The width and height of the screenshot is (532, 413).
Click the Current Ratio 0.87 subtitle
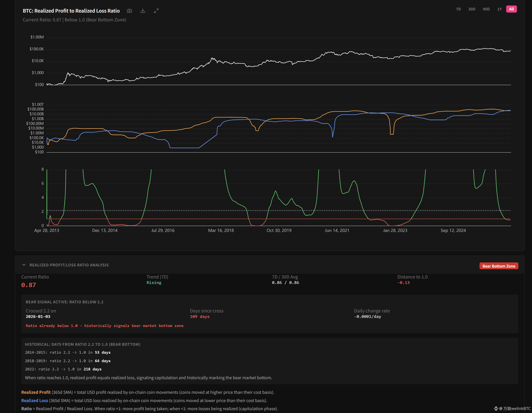click(x=75, y=20)
